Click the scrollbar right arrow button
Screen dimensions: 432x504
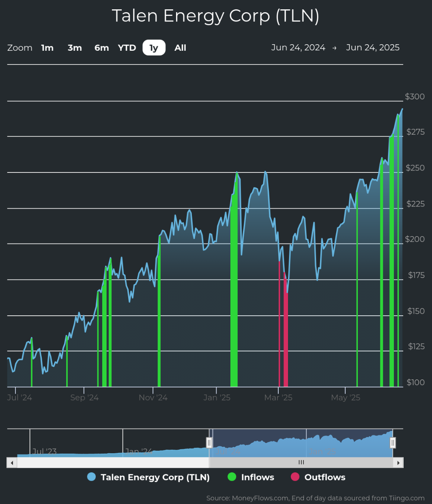coord(398,463)
